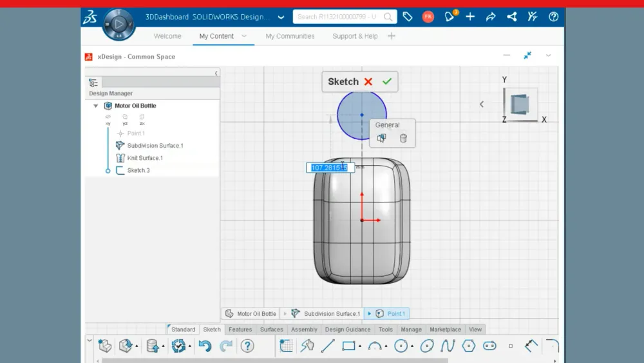Click the trash delete icon in General popup
This screenshot has width=644, height=363.
[x=403, y=138]
